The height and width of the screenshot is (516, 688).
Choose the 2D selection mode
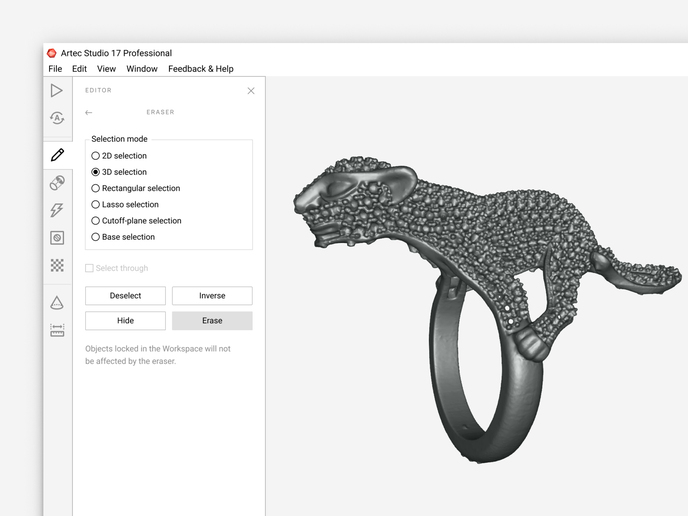[96, 156]
